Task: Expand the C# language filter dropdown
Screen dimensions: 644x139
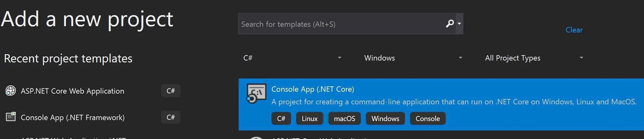Action: coord(339,58)
